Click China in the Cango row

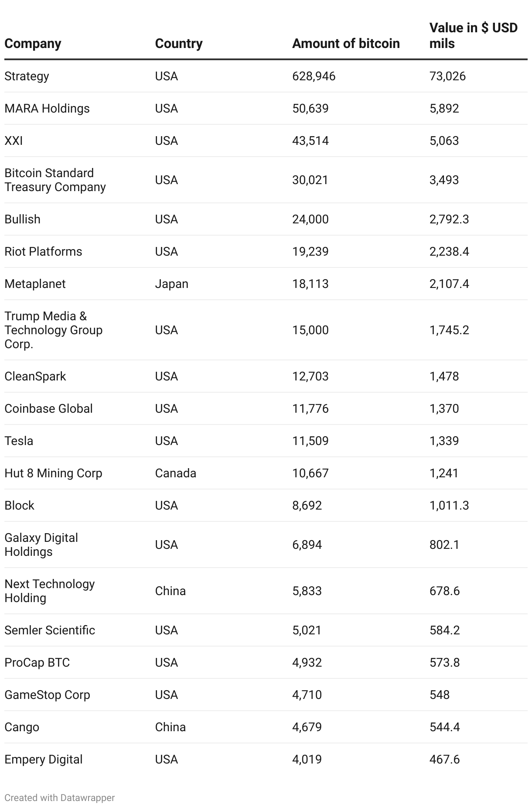tap(171, 727)
